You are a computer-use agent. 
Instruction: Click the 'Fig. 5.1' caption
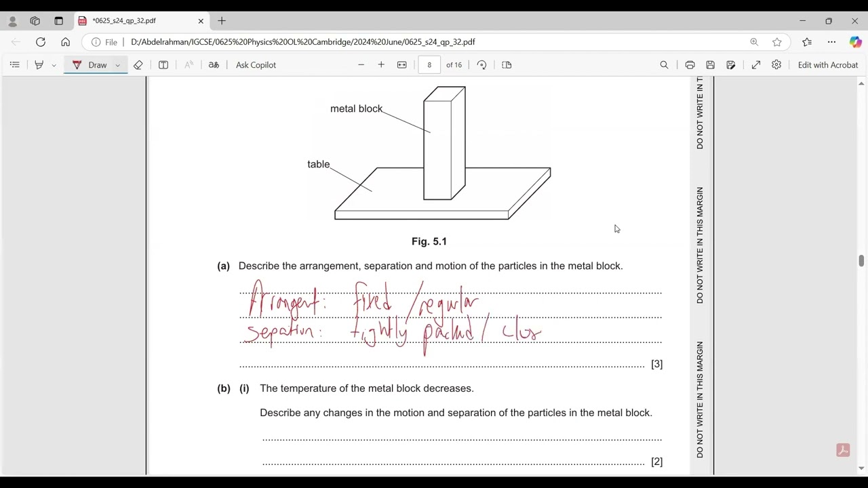coord(429,241)
